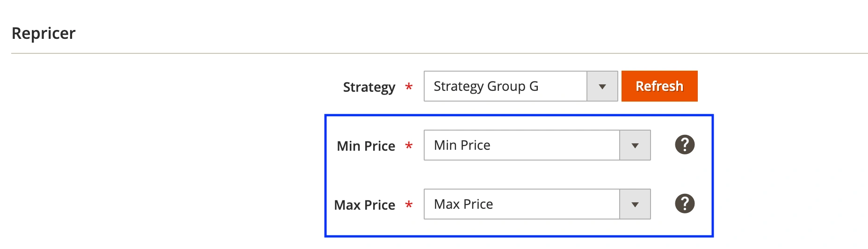Click the blue highlight frame's top border
The width and height of the screenshot is (868, 249).
pyautogui.click(x=519, y=115)
